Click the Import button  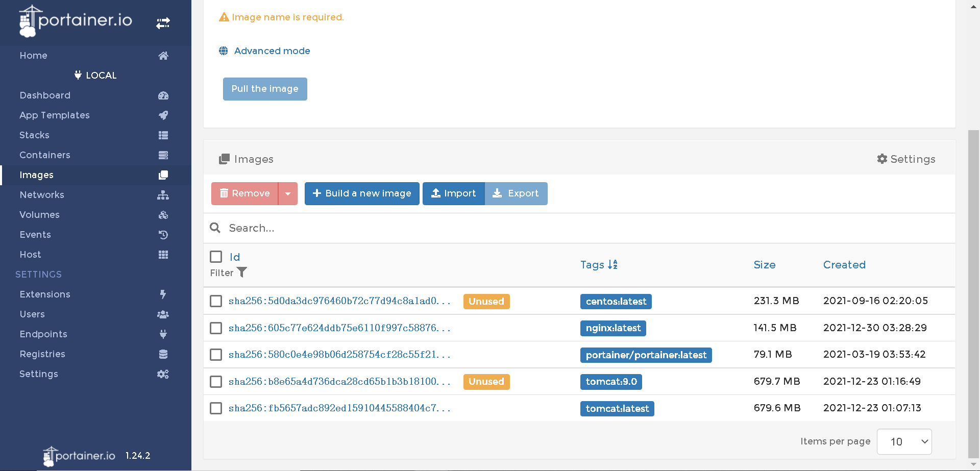point(453,193)
